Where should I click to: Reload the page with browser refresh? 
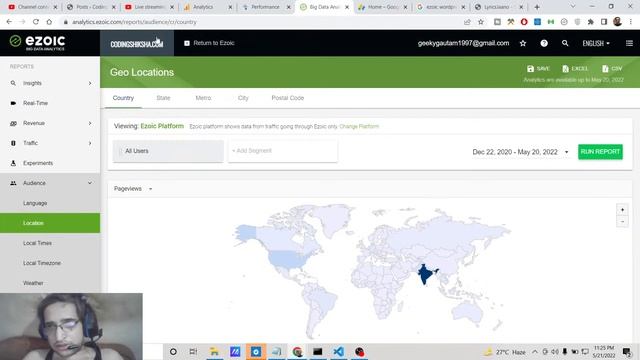coord(36,22)
